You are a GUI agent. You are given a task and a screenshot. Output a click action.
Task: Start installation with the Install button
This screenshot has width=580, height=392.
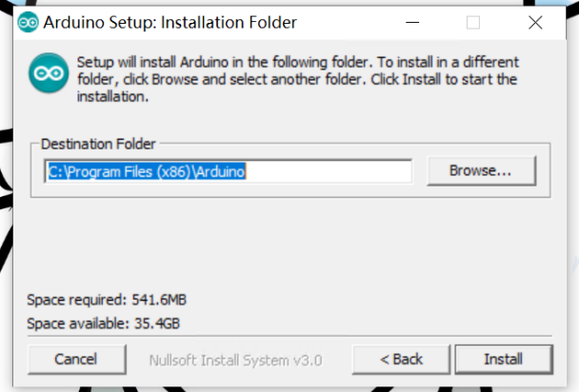pos(504,359)
